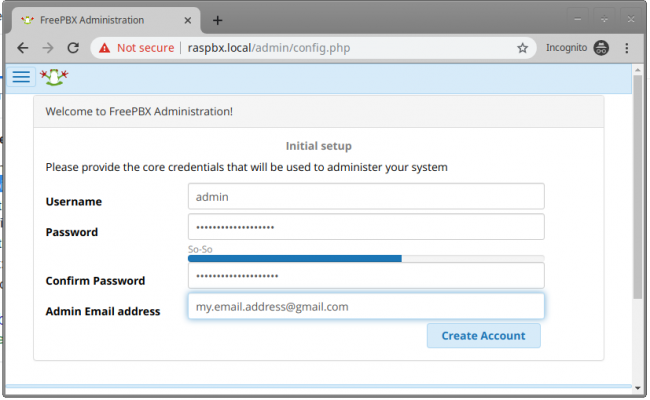Focus the Password field
Screen dimensions: 650x400
(366, 227)
